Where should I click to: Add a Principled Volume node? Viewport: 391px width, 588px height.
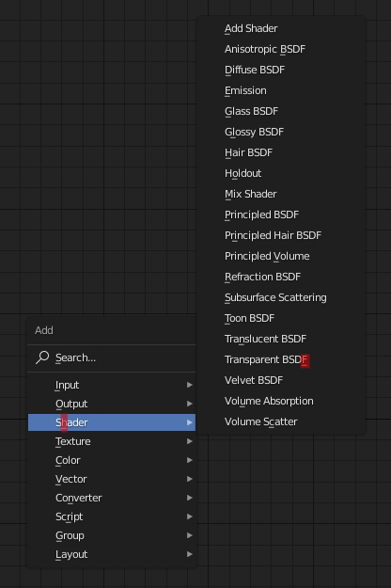281,256
